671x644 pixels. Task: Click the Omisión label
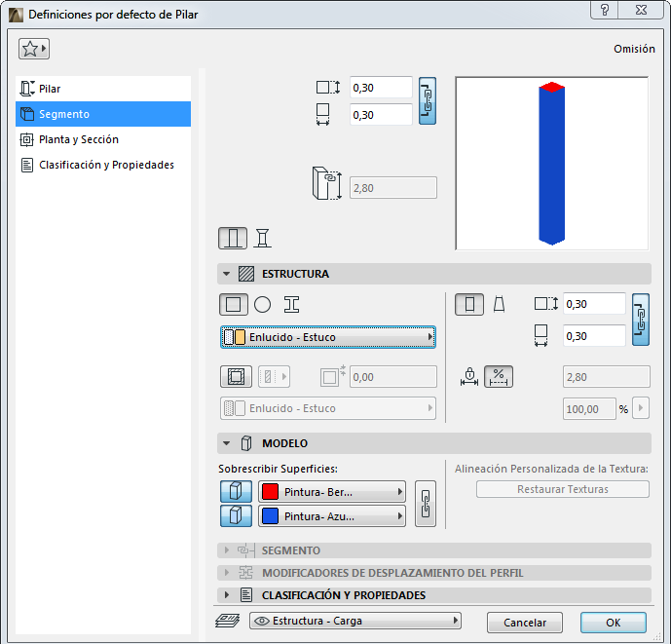(x=634, y=49)
